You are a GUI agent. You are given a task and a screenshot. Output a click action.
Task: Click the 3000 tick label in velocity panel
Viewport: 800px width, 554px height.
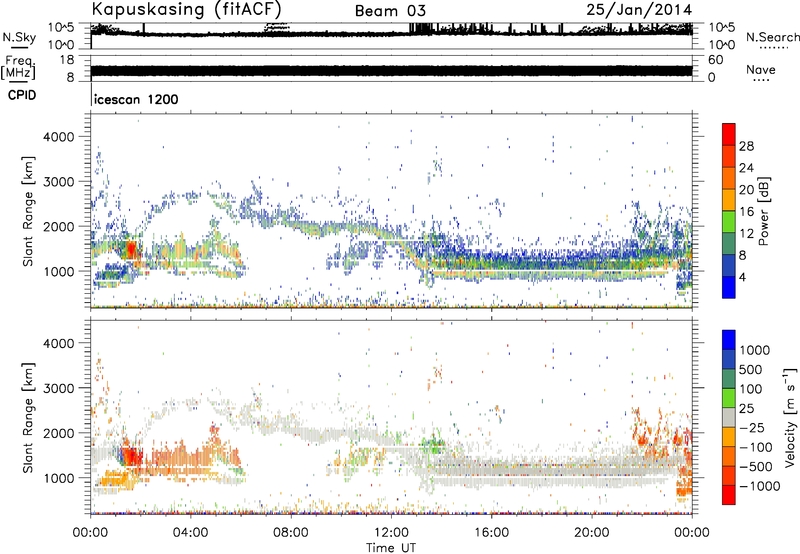pos(58,388)
